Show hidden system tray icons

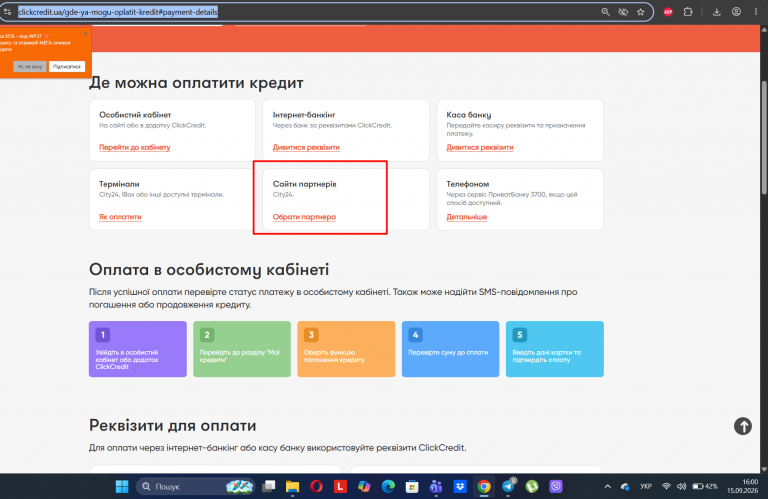(607, 486)
